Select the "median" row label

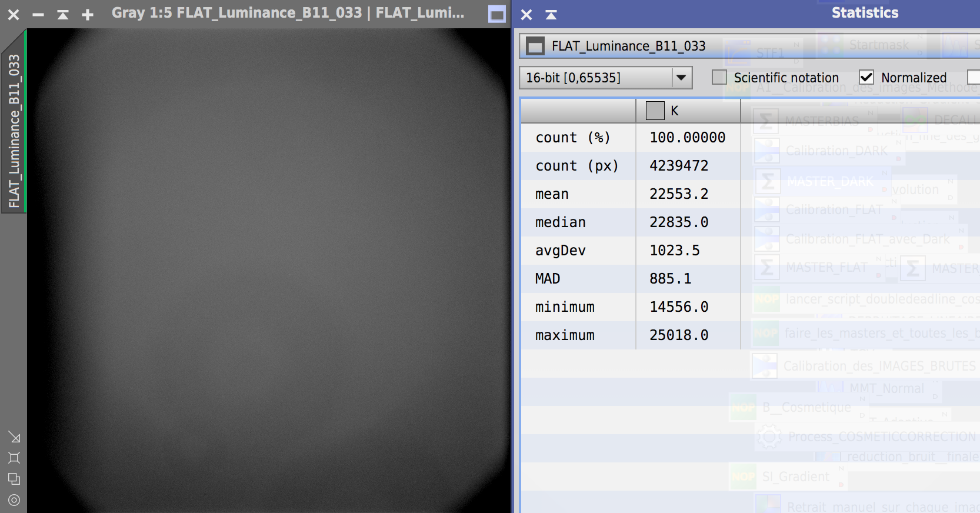tap(561, 222)
